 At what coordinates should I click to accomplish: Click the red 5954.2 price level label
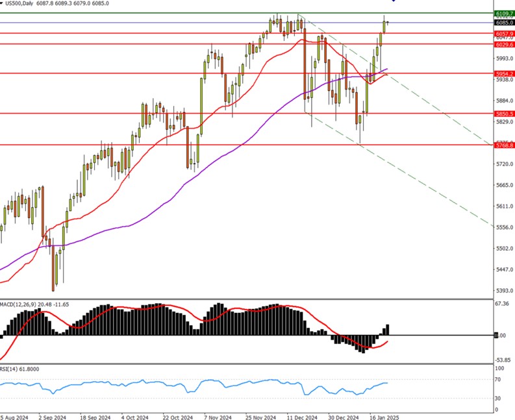coord(504,73)
